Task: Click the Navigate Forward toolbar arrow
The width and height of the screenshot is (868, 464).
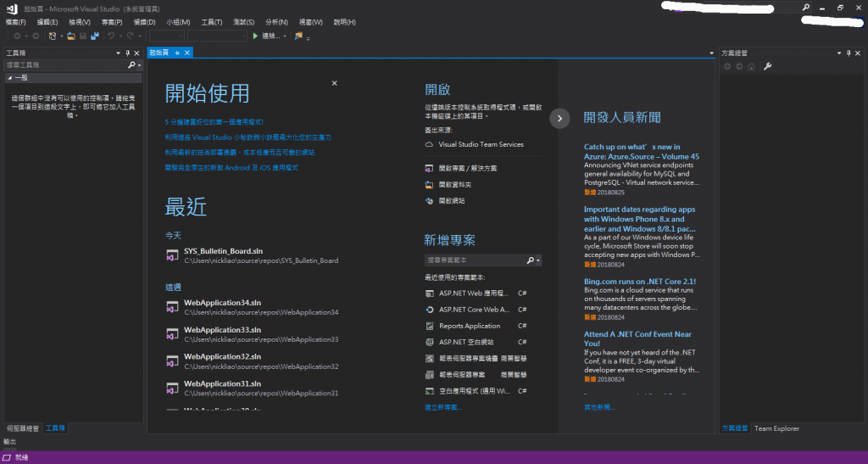Action: coord(36,36)
